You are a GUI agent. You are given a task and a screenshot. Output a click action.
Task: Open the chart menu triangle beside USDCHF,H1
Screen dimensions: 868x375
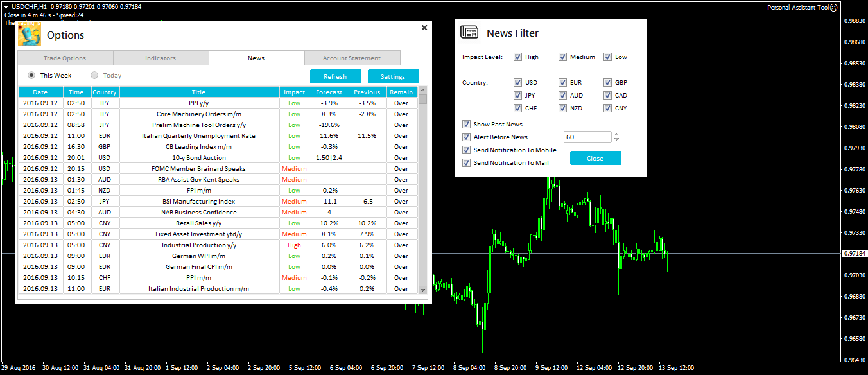click(x=6, y=6)
